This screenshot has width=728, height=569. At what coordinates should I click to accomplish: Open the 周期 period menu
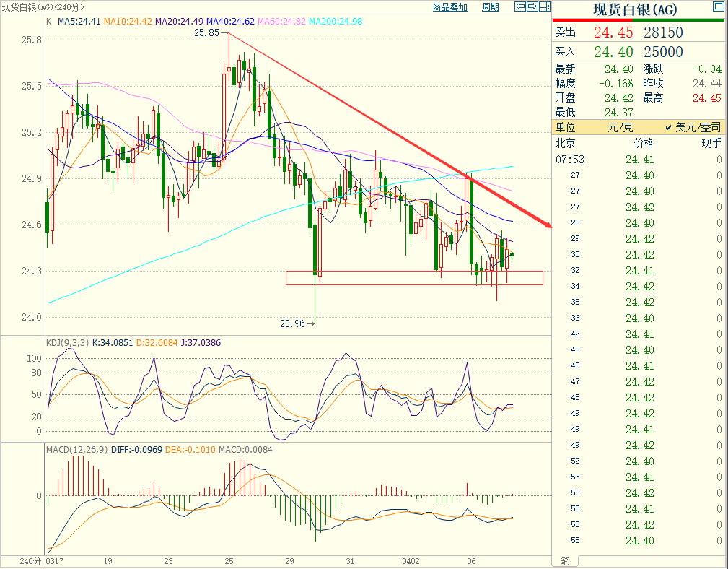click(490, 7)
